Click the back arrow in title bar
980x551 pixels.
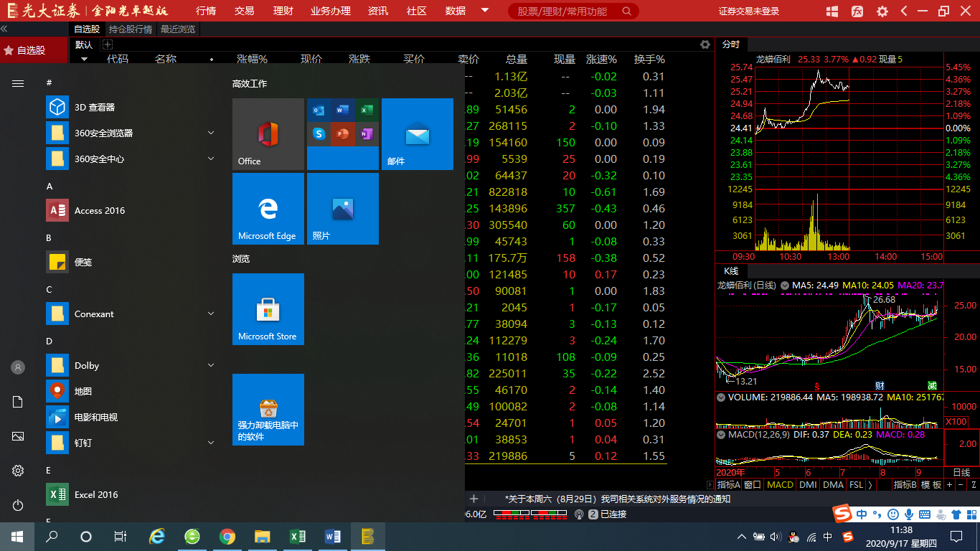tap(904, 11)
